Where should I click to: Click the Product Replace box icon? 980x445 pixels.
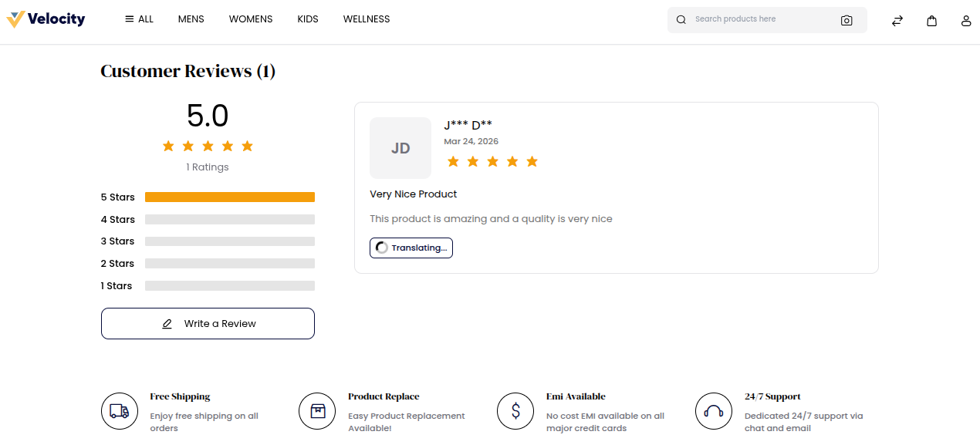tap(317, 411)
